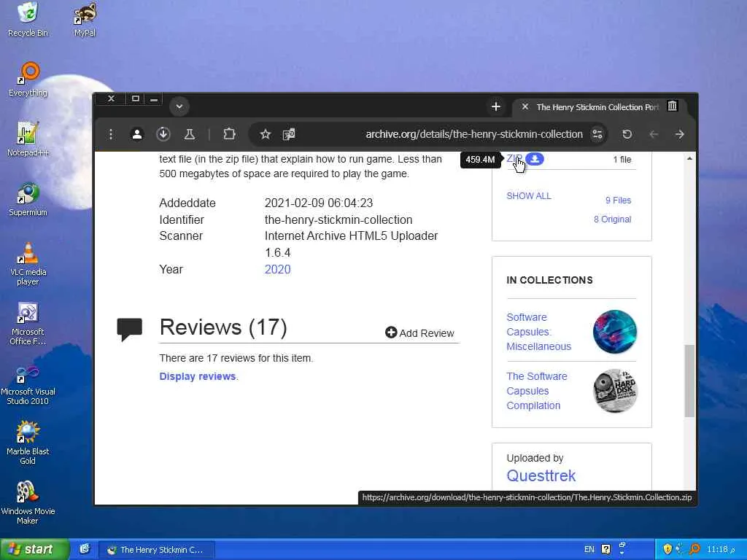Click the yellow security shield tray icon
The height and width of the screenshot is (560, 747).
[x=667, y=550]
